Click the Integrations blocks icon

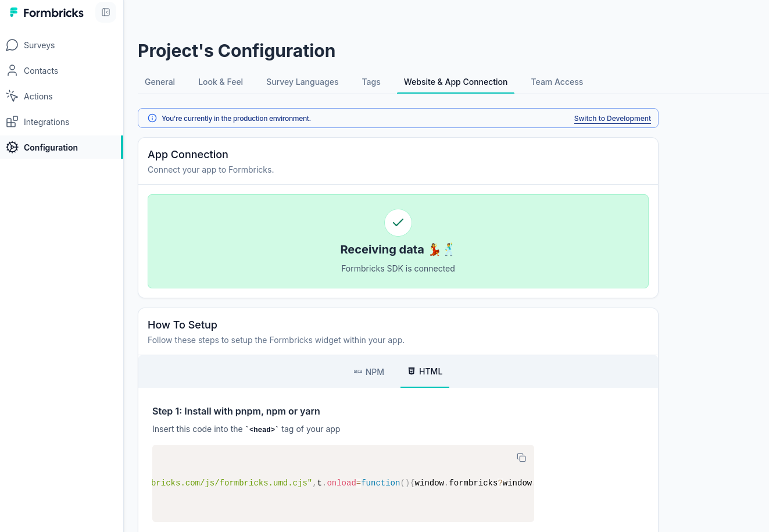click(12, 122)
